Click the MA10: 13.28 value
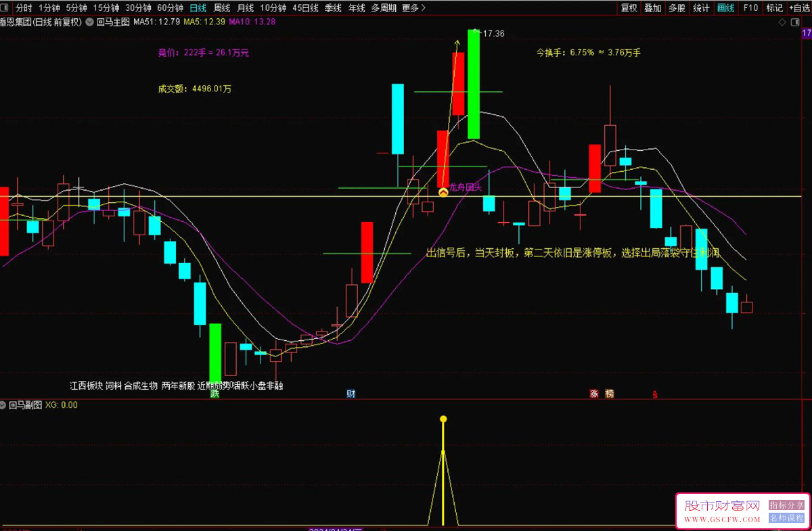This screenshot has height=531, width=812. (252, 22)
